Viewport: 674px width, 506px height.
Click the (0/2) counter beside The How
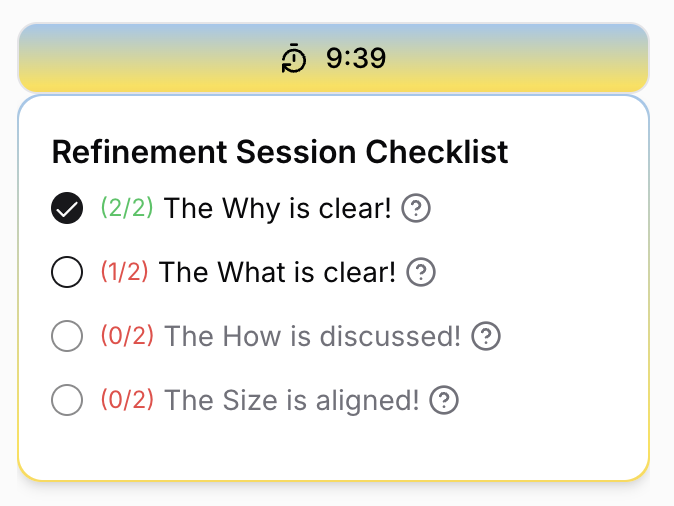[127, 335]
